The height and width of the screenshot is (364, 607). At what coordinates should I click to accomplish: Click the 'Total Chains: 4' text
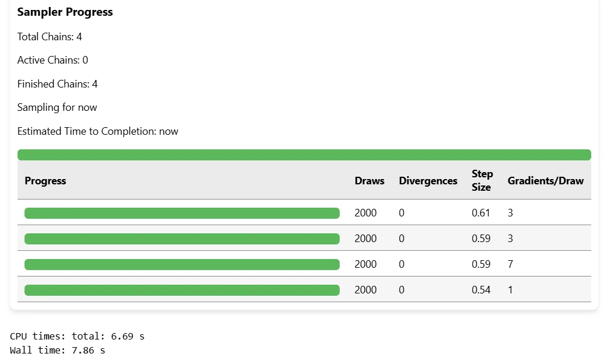pyautogui.click(x=50, y=37)
